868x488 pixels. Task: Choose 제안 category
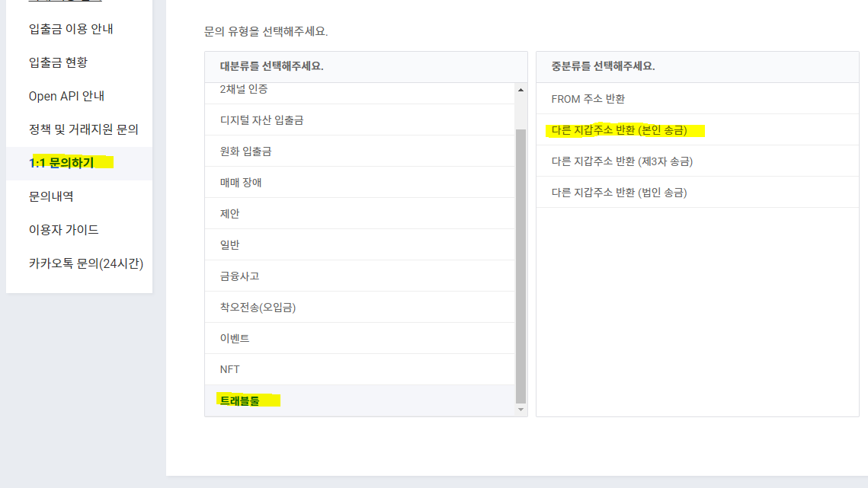(360, 214)
